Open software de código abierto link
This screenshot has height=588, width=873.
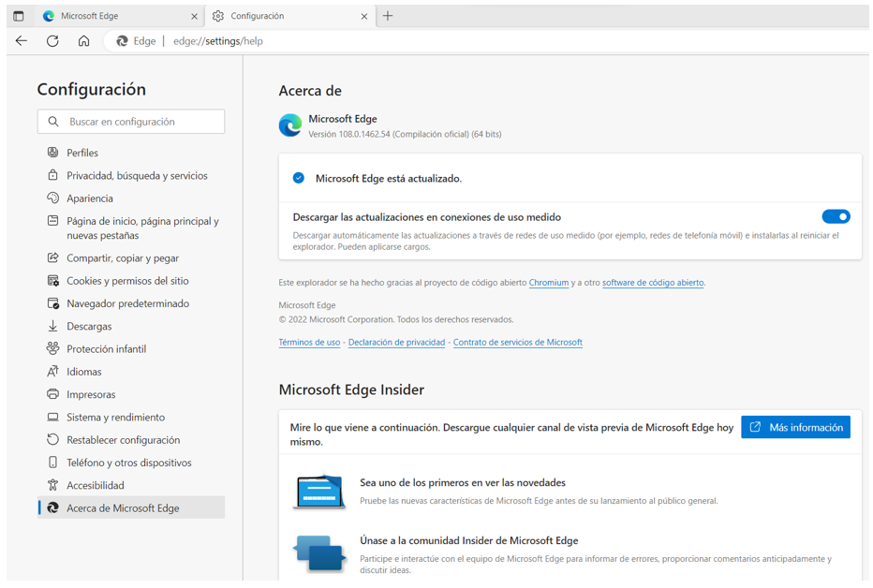[x=653, y=283]
